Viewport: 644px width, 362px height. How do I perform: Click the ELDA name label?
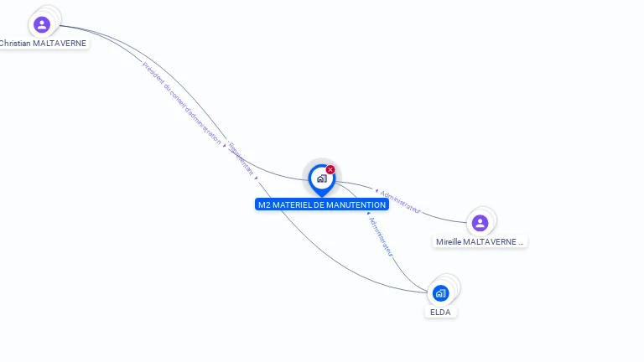440,313
